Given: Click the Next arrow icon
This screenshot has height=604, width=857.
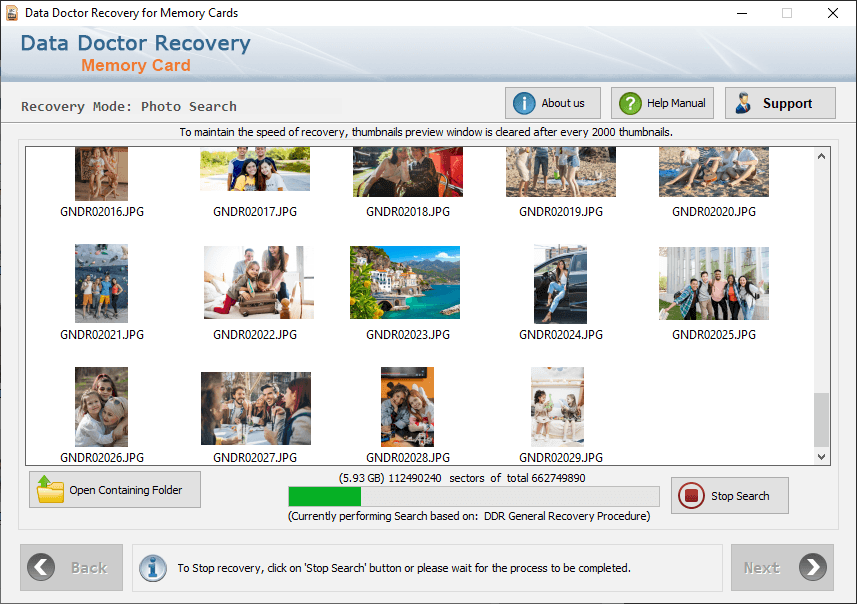Looking at the screenshot, I should pos(813,567).
